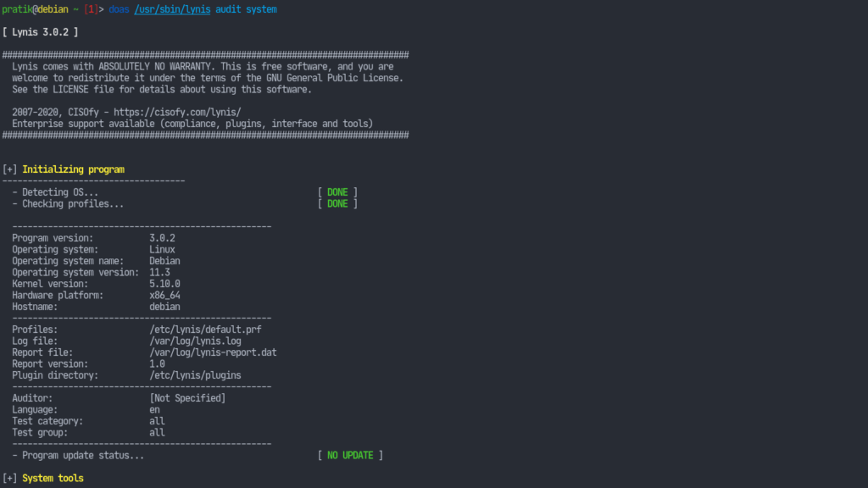868x488 pixels.
Task: Click the 'Kernel version:' label
Action: pyautogui.click(x=50, y=284)
